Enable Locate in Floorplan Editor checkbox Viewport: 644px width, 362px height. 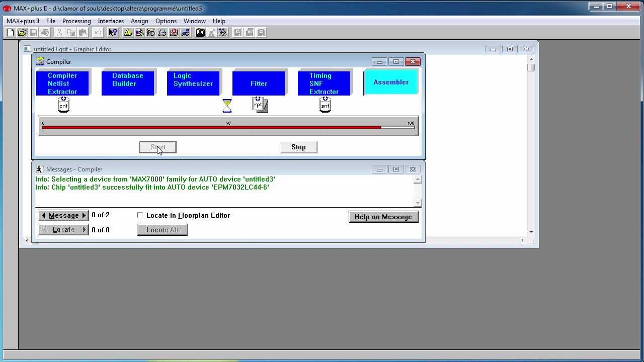click(140, 215)
